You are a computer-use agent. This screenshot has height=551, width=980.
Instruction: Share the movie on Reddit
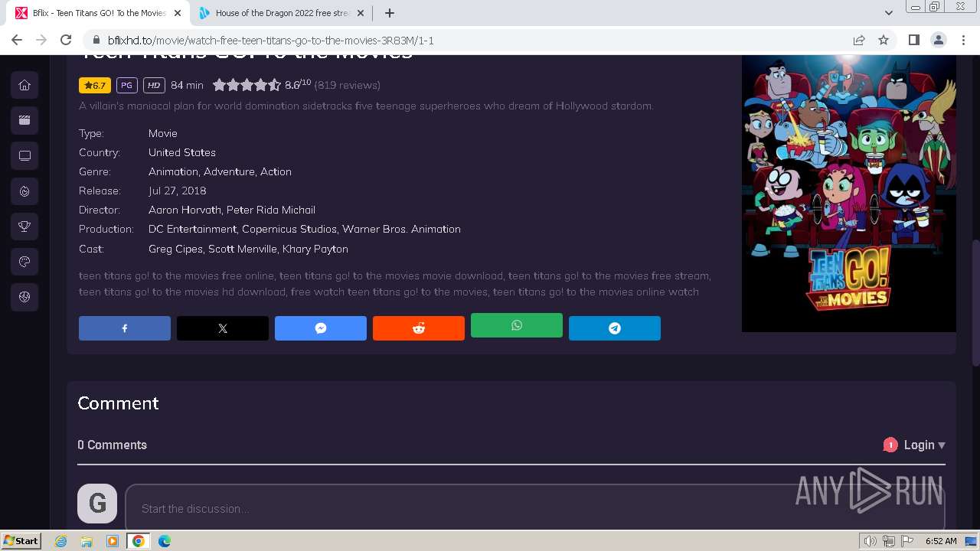[419, 328]
